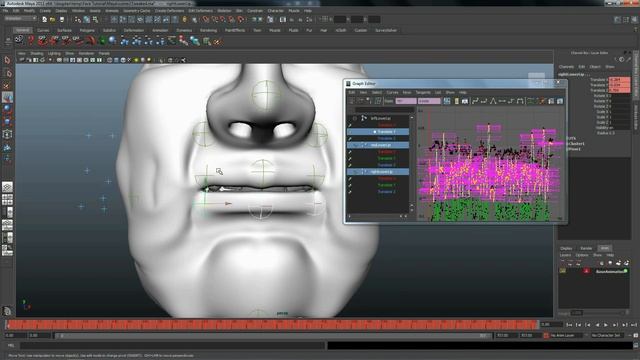Open the No Anim Layer dropdown
The height and width of the screenshot is (360, 640).
(565, 335)
